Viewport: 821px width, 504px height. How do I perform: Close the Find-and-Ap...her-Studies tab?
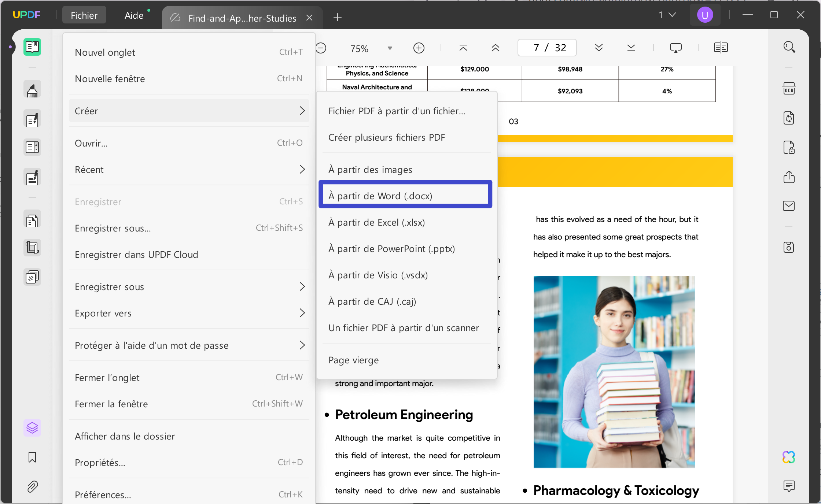pyautogui.click(x=309, y=18)
